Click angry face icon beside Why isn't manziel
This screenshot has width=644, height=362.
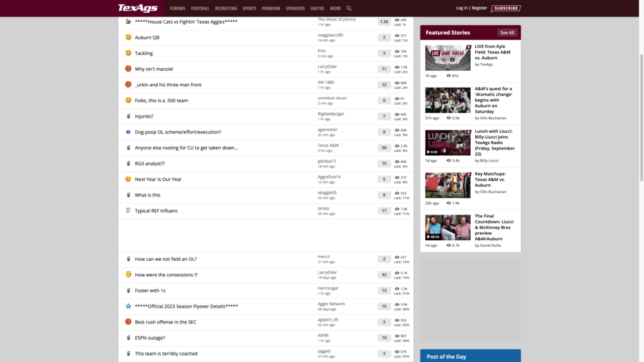coord(128,69)
